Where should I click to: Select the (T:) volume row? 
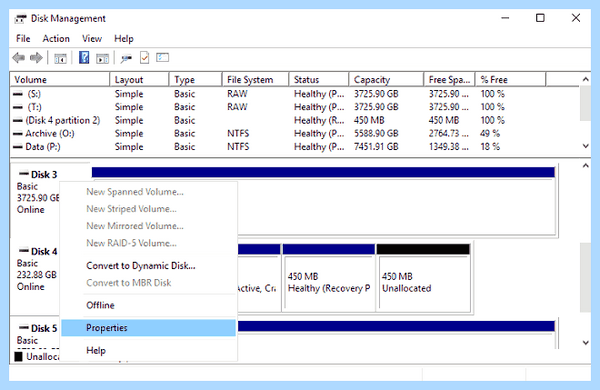[295, 107]
